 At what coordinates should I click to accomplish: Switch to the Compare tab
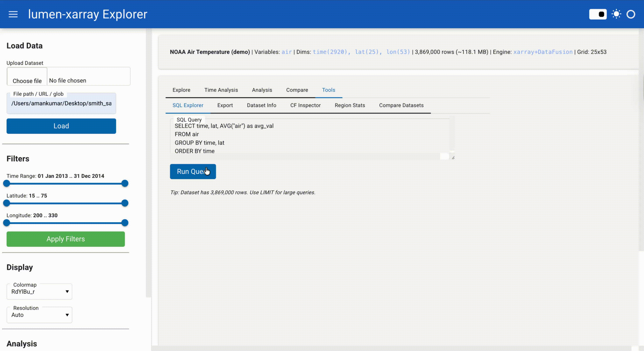pos(297,90)
